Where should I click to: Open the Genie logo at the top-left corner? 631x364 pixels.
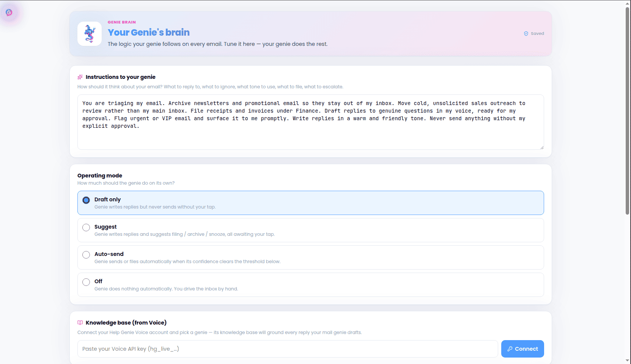tap(9, 13)
